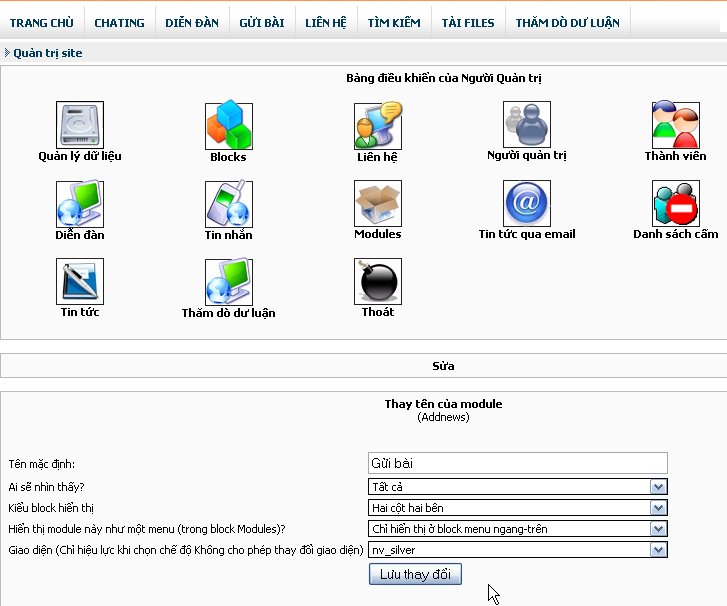Click the Tin tức notebook icon
This screenshot has height=606, width=727.
[x=80, y=281]
